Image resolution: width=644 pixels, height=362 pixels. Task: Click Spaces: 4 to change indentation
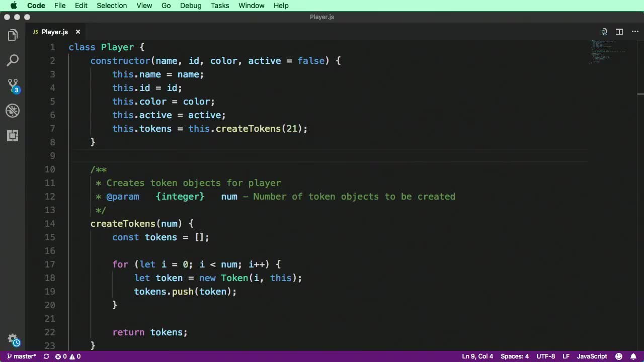pyautogui.click(x=514, y=356)
